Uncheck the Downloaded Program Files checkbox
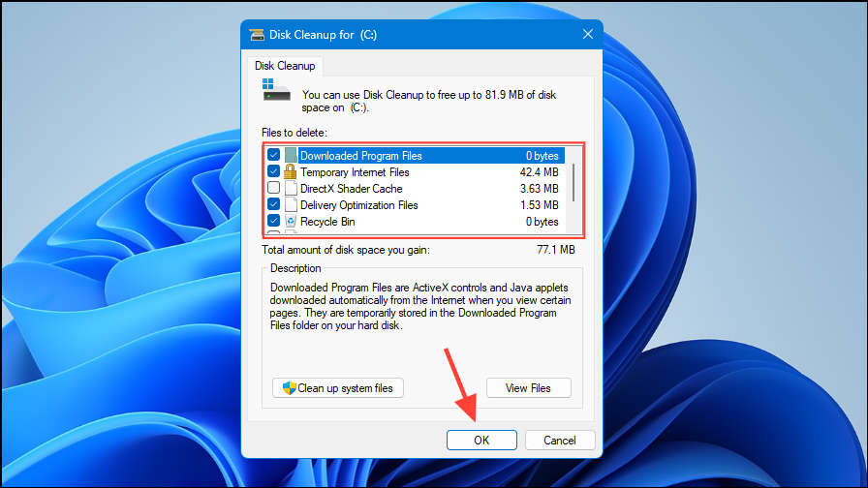This screenshot has height=488, width=868. 273,155
